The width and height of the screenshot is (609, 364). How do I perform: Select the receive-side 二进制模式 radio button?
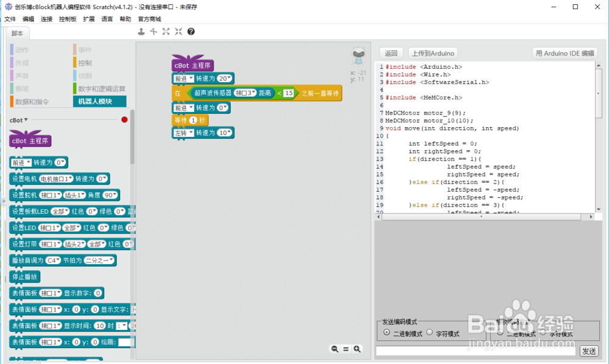click(x=500, y=332)
